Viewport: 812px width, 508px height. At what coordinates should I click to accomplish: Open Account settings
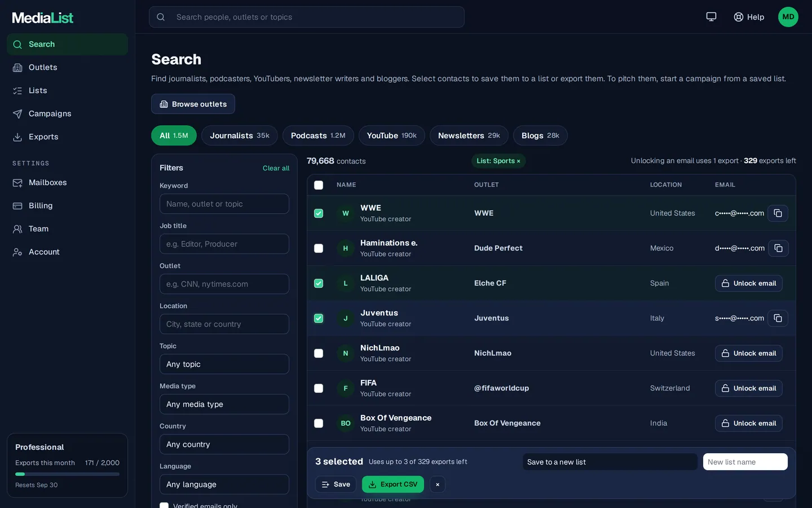67,252
